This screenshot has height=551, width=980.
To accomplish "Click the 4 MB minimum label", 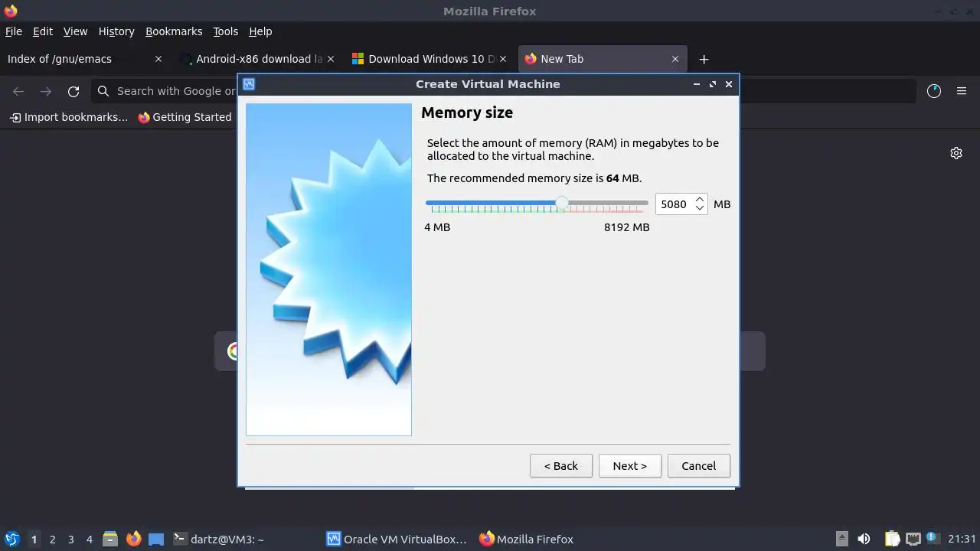I will tap(437, 227).
